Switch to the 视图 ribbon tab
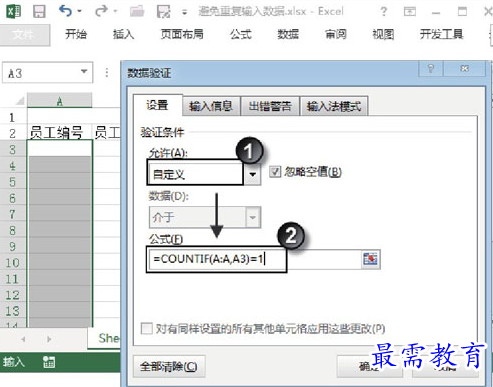The height and width of the screenshot is (387, 493). [383, 34]
